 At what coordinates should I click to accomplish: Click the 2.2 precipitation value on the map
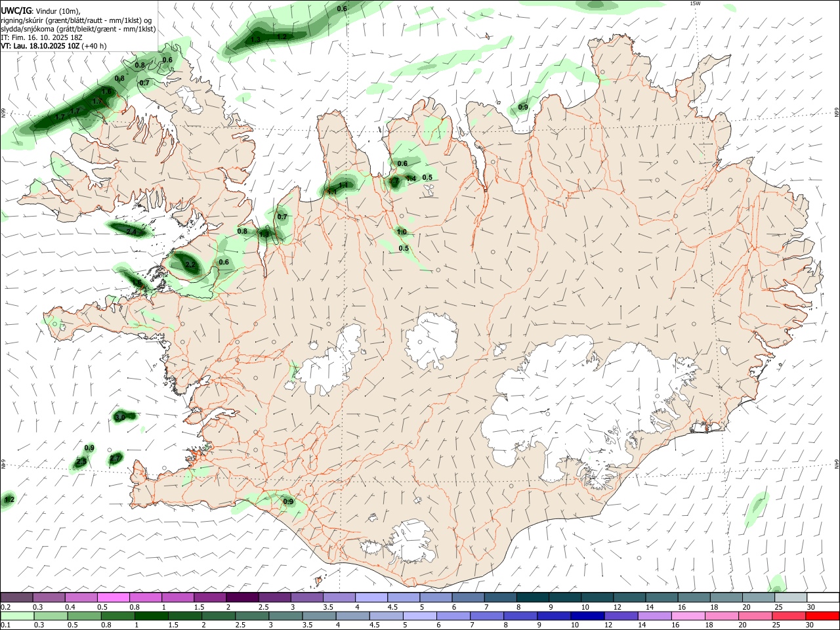(x=190, y=264)
